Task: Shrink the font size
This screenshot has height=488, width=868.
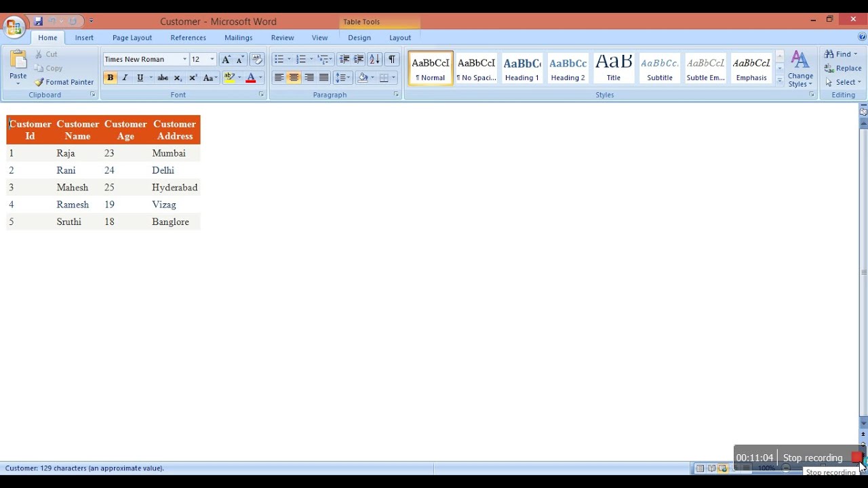Action: (x=239, y=60)
